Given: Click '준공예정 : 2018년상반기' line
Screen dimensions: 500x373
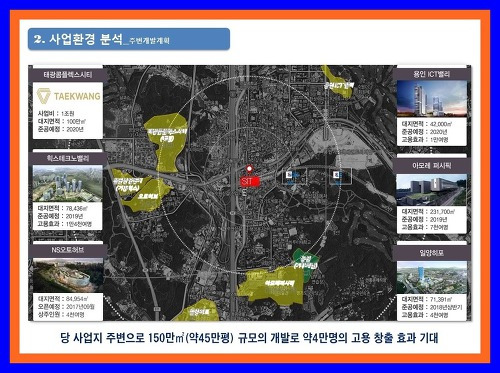Looking at the screenshot, I should click(432, 307).
